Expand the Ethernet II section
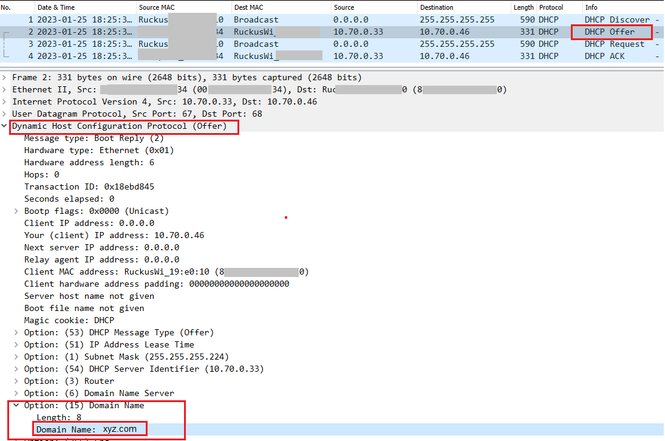The width and height of the screenshot is (665, 441). coord(5,89)
